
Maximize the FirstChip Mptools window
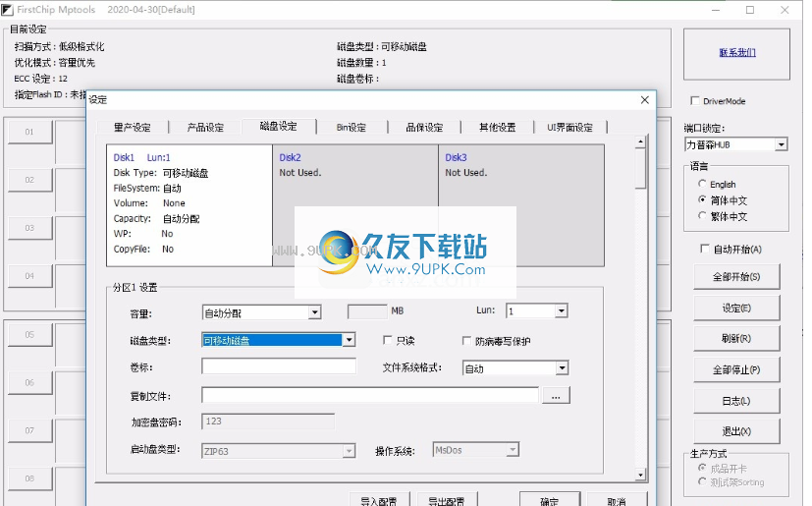(750, 10)
